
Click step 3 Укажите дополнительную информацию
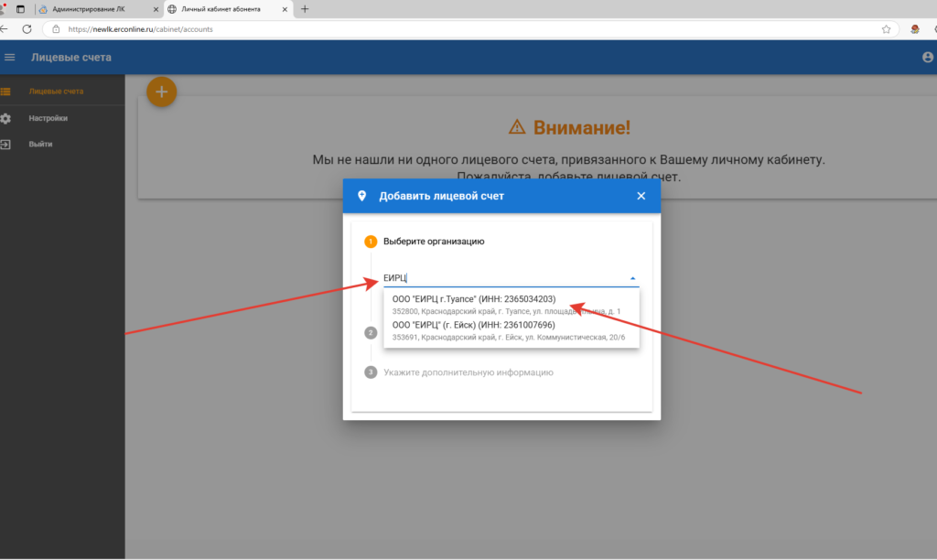point(468,372)
